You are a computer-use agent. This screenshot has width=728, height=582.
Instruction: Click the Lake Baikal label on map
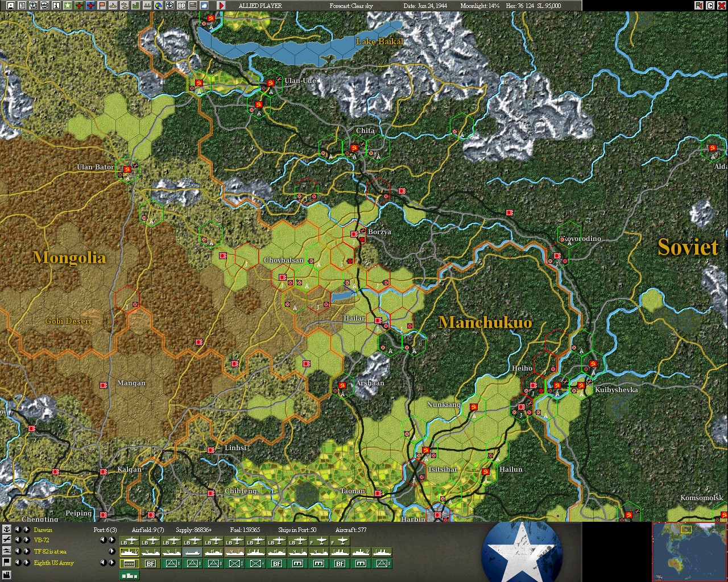[x=379, y=41]
